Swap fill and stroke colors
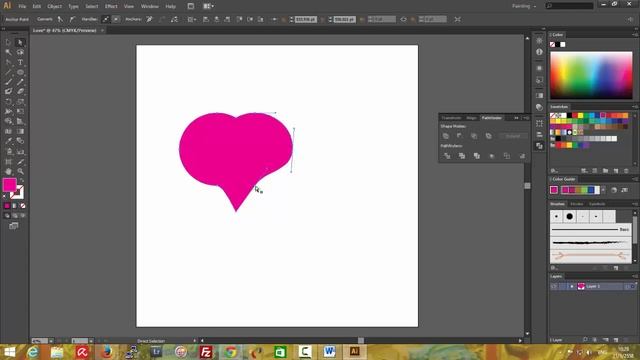This screenshot has height=360, width=640. [22, 180]
